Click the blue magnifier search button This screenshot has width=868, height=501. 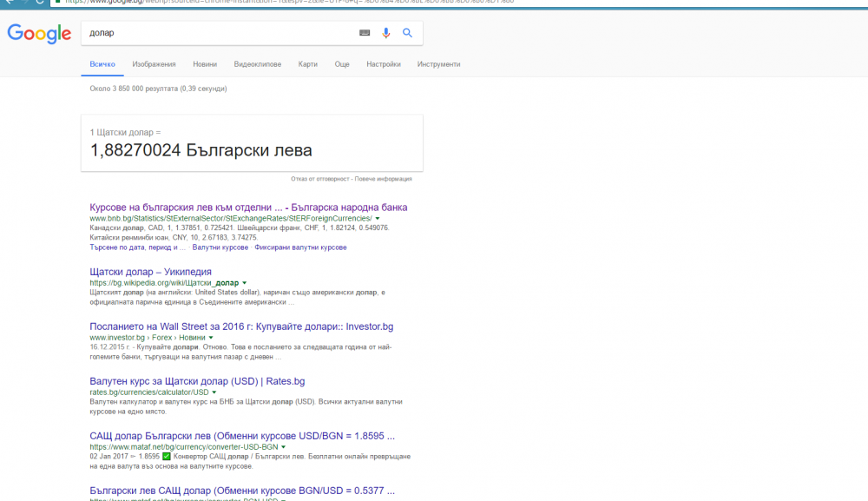pyautogui.click(x=407, y=33)
